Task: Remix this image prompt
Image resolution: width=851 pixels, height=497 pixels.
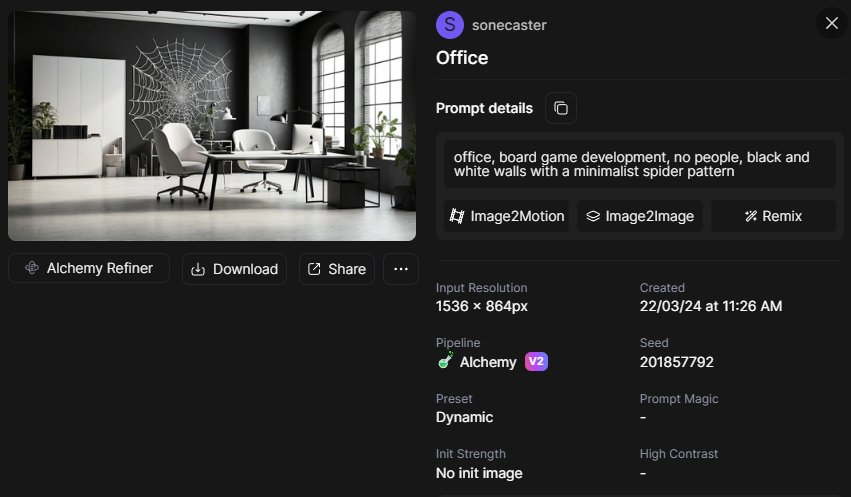Action: coord(773,216)
